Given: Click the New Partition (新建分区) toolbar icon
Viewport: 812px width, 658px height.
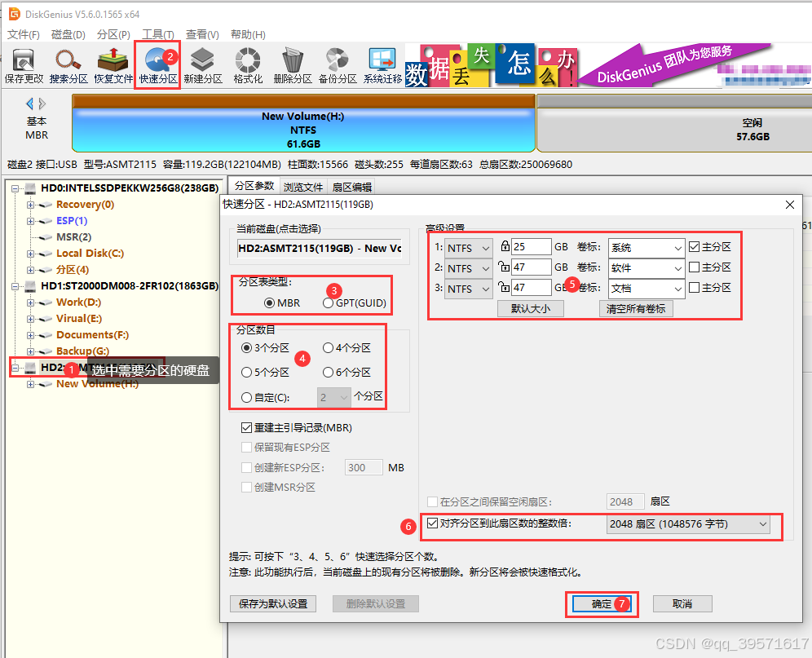Looking at the screenshot, I should click(202, 66).
